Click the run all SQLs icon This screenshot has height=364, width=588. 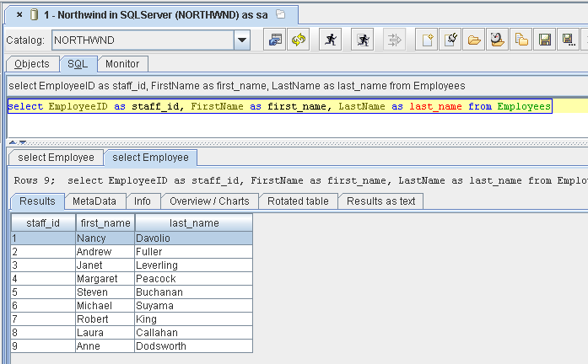click(363, 40)
